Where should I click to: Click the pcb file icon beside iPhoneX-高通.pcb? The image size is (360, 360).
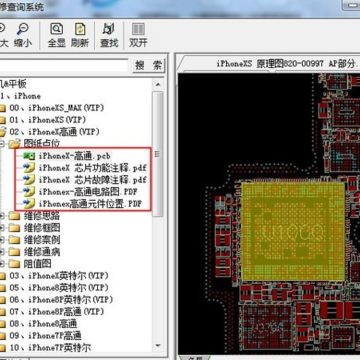pos(29,156)
